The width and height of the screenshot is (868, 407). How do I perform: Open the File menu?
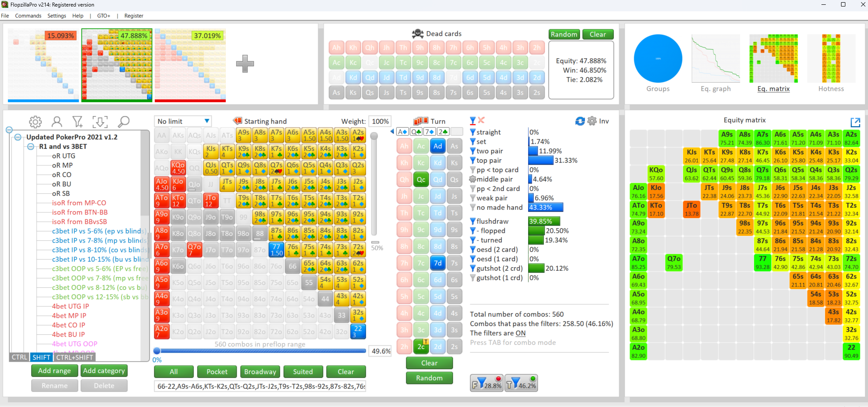[5, 16]
